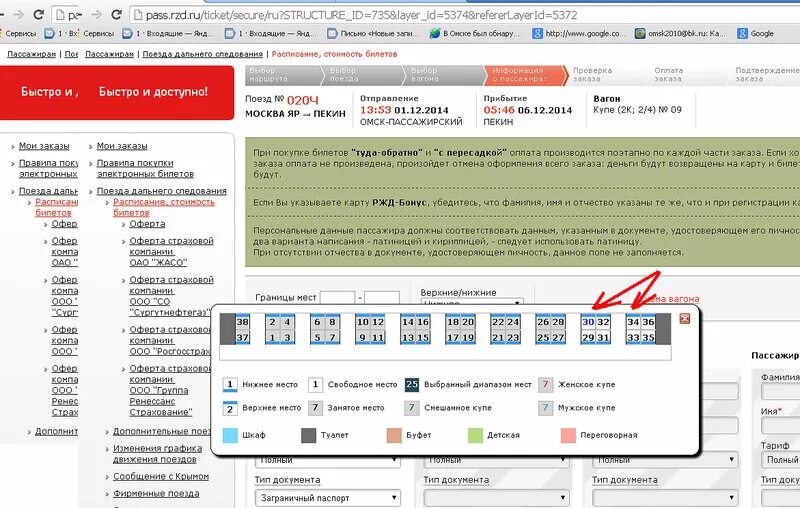
Task: Choose seat 16 in the carriage map
Action: 423,322
